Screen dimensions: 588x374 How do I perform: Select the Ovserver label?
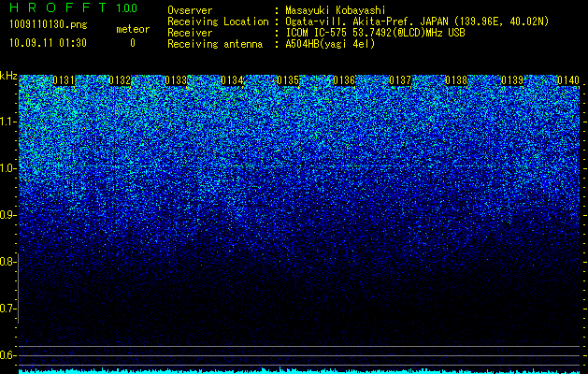coord(190,10)
